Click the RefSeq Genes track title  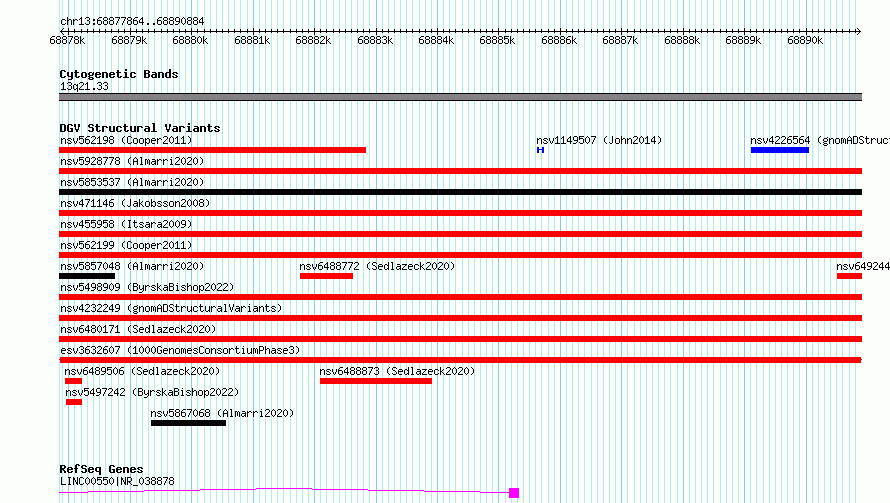[101, 469]
